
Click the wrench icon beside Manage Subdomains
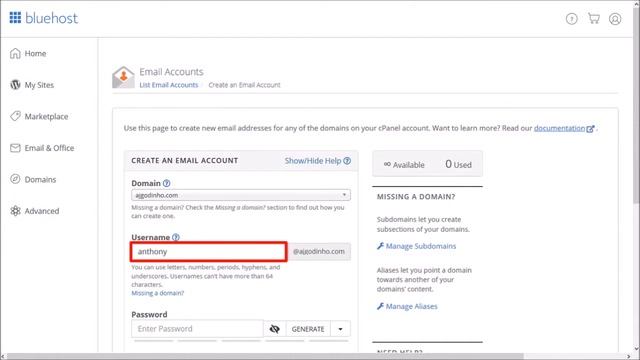(380, 246)
